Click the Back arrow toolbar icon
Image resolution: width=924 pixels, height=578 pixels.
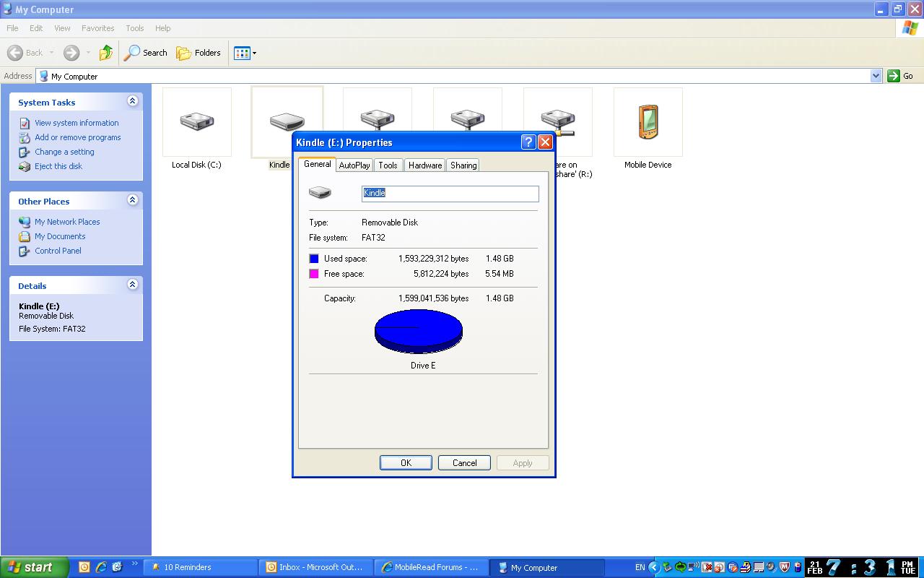click(15, 53)
